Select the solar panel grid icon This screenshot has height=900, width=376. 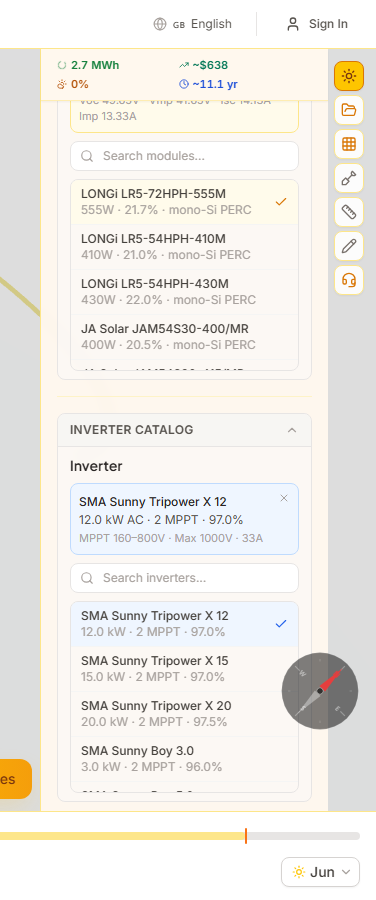348,144
